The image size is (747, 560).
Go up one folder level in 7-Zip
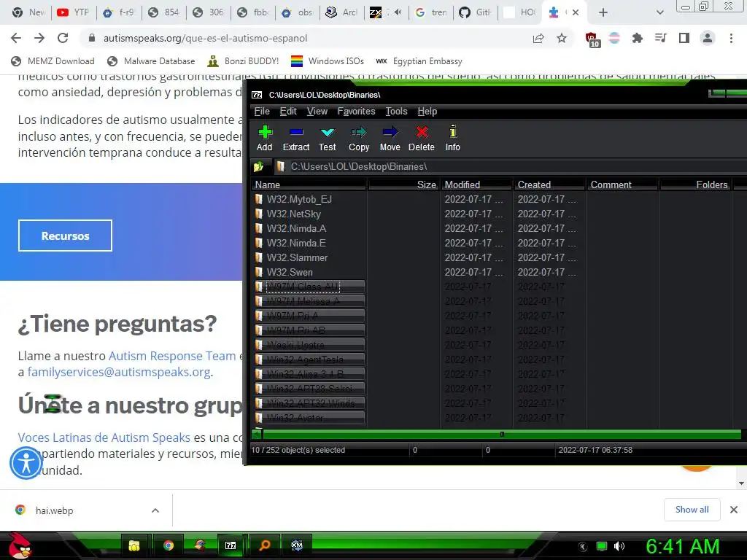click(259, 167)
